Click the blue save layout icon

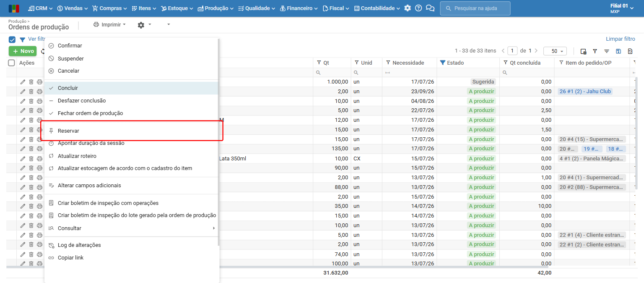(618, 51)
